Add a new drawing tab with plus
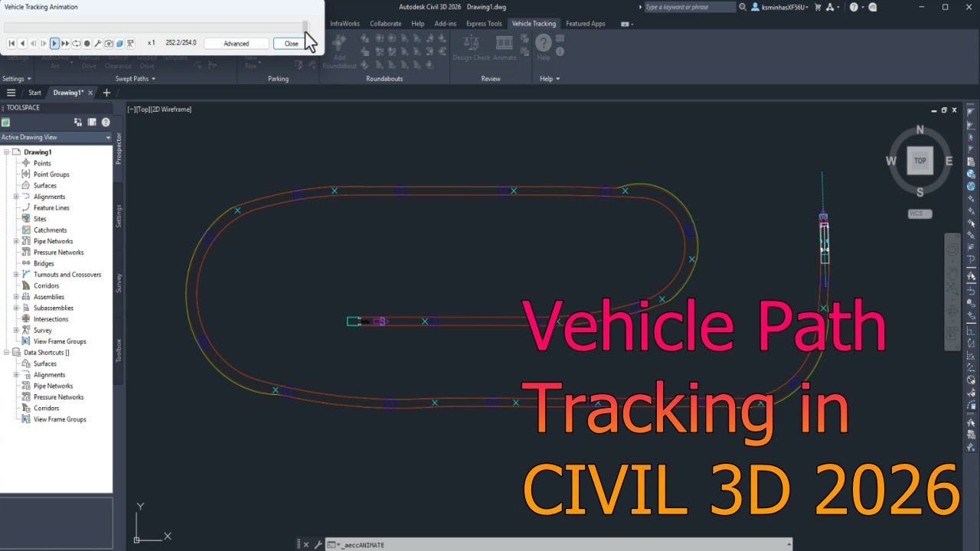 (106, 93)
